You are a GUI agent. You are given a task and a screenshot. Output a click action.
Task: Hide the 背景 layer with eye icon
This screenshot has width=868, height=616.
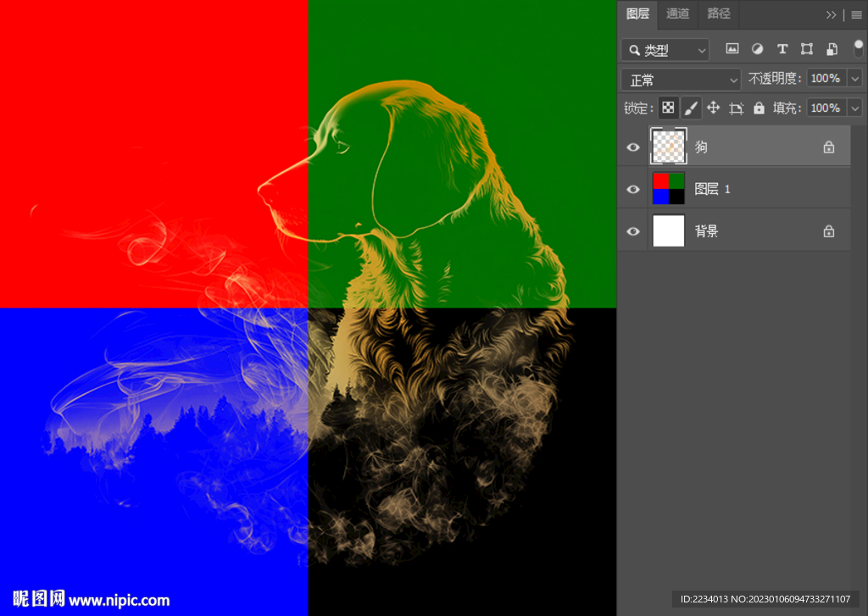coord(633,231)
